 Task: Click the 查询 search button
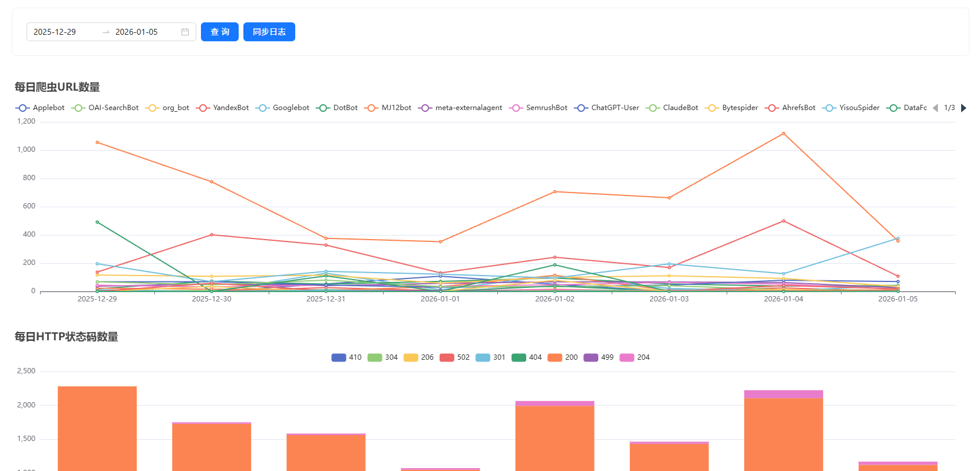pos(219,32)
